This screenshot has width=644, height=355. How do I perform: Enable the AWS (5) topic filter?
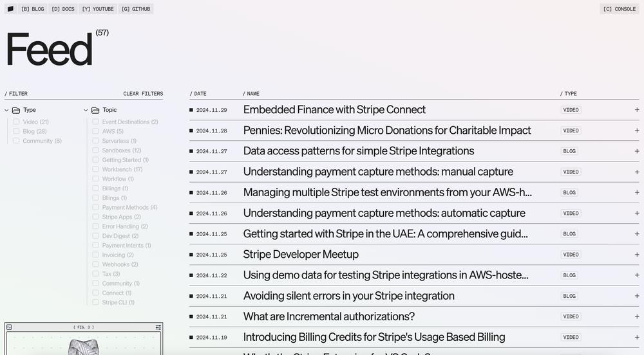click(x=95, y=131)
